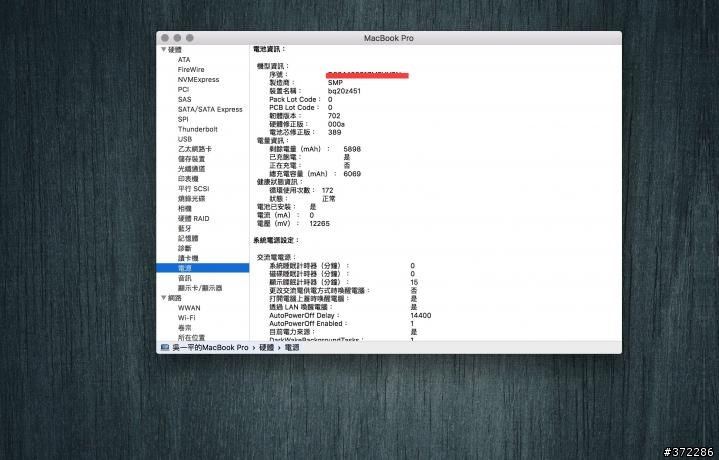Click 吳一平的MacBook Pro in path bar
This screenshot has height=460, width=719.
(210, 348)
